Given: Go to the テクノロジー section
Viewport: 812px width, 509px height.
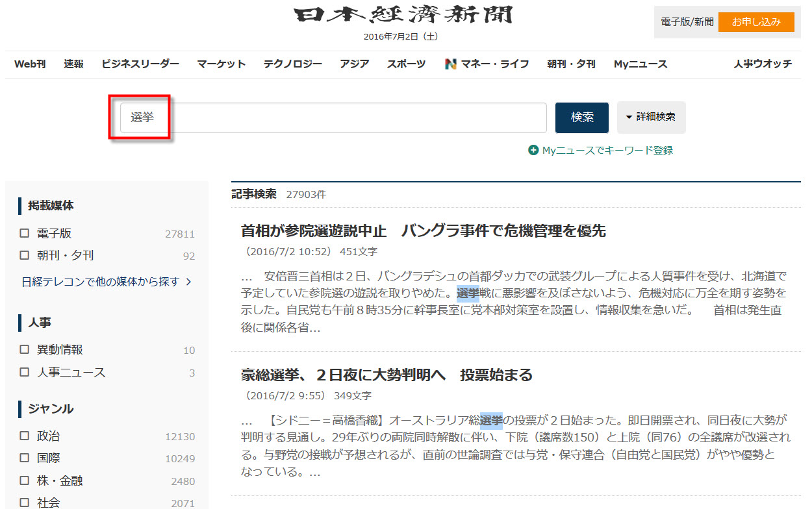Looking at the screenshot, I should coord(292,64).
